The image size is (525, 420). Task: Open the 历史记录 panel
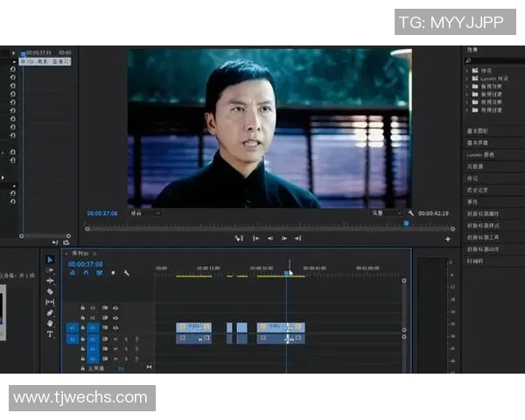coord(478,190)
